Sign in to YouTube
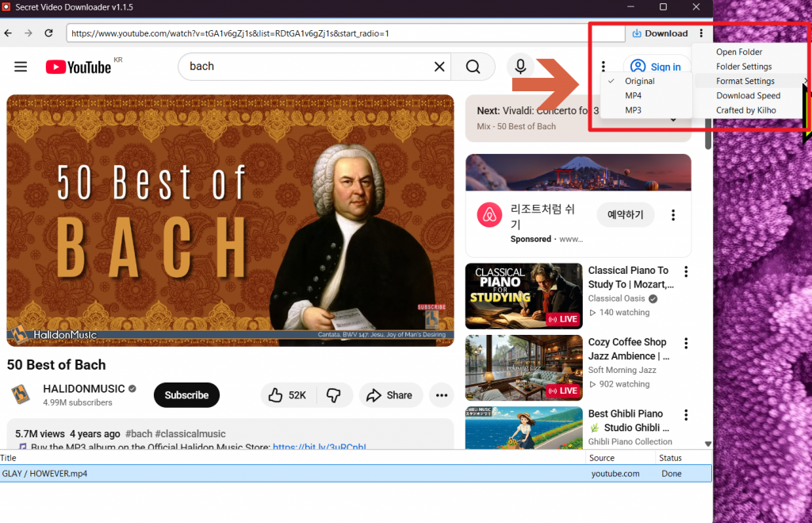This screenshot has height=523, width=812. click(x=657, y=67)
